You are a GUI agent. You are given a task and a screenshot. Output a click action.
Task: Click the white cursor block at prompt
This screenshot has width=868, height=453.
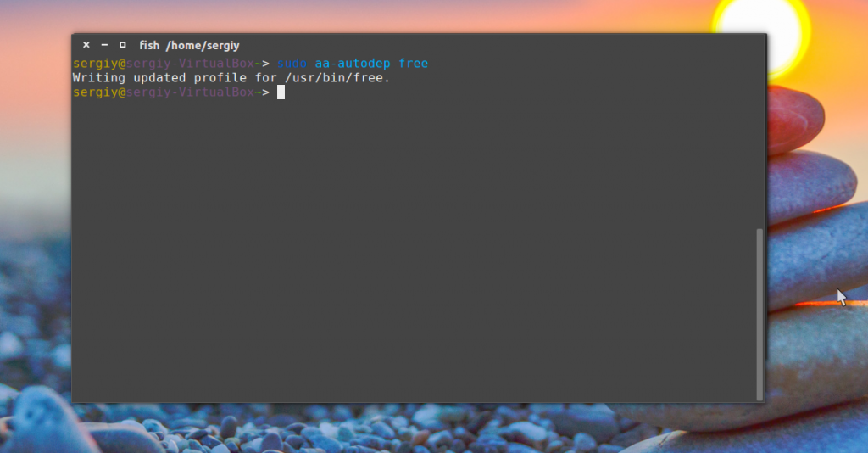click(x=281, y=92)
